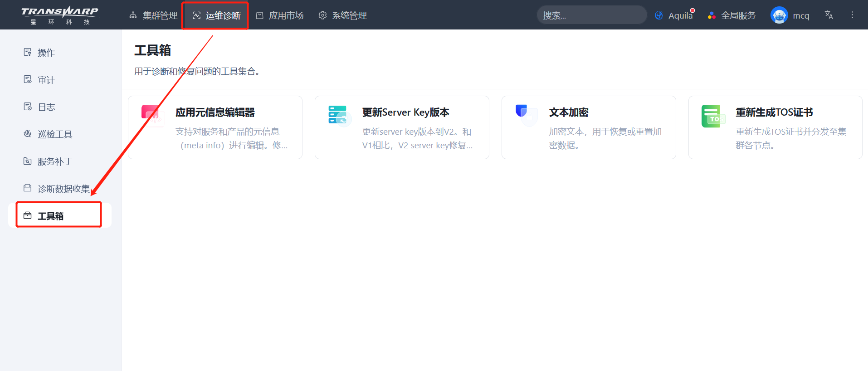Open the 文本加密 tool title
The image size is (868, 371).
click(569, 112)
